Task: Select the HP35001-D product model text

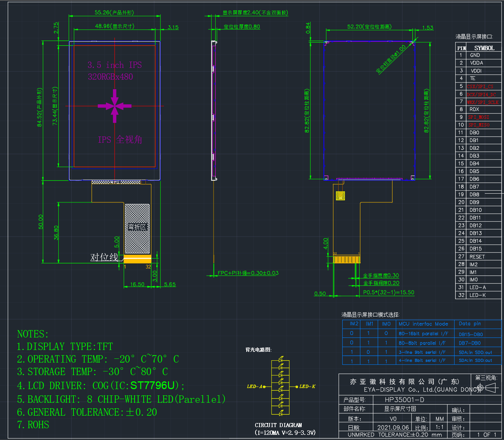Action: pos(404,399)
